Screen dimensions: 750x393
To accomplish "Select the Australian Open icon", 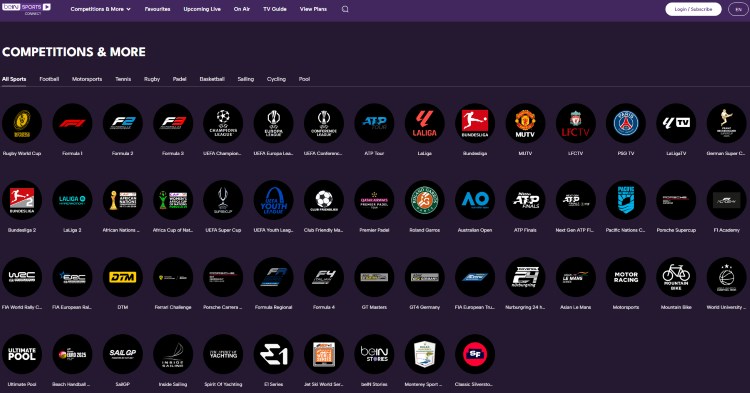I will (x=475, y=200).
